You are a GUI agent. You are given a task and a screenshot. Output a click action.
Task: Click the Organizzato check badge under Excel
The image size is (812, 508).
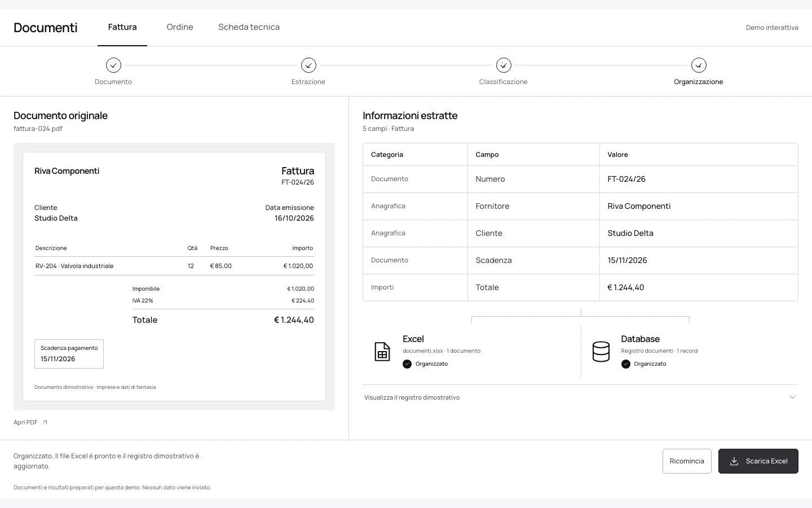point(407,364)
